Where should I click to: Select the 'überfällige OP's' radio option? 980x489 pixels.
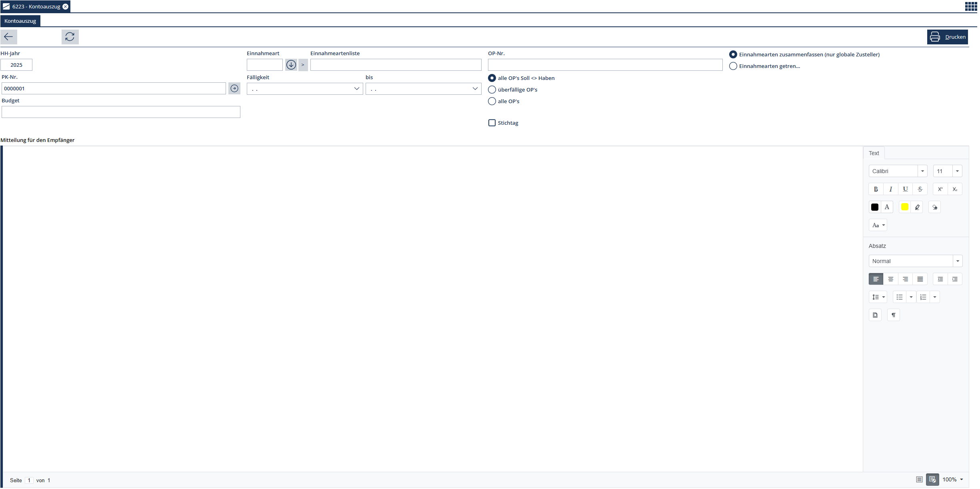(x=492, y=90)
